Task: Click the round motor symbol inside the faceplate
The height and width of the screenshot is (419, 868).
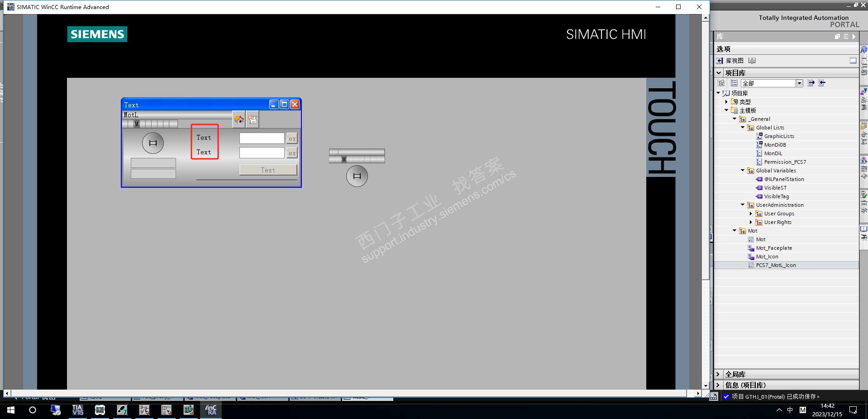Action: tap(153, 143)
